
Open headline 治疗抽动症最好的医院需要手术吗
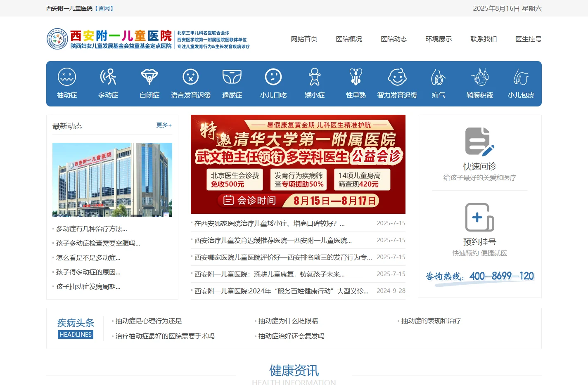point(165,336)
